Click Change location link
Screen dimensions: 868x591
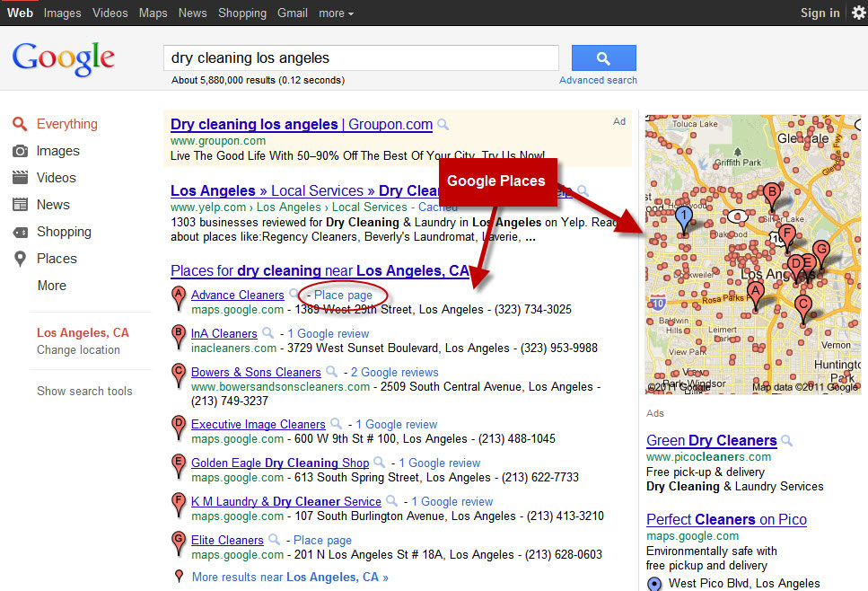click(x=78, y=350)
